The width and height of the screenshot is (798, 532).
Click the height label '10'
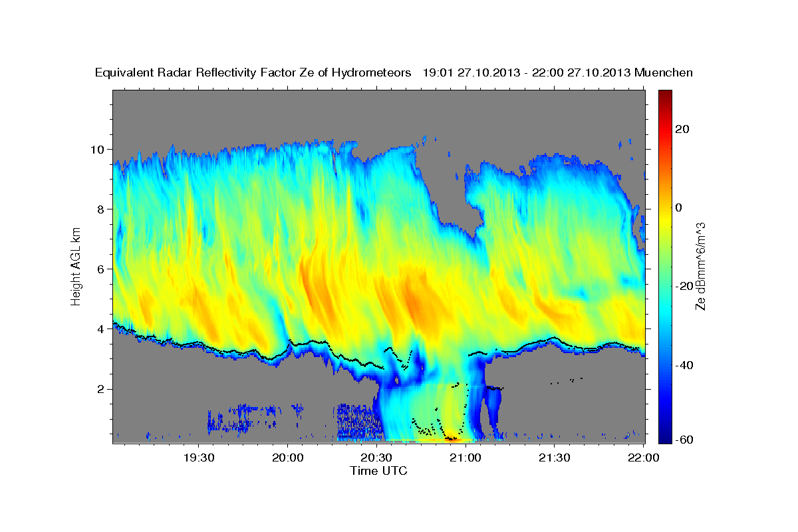[x=98, y=149]
